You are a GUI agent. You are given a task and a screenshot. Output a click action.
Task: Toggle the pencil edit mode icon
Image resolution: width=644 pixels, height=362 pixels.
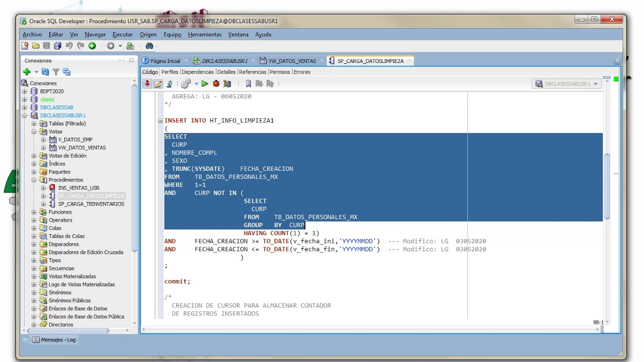(158, 84)
